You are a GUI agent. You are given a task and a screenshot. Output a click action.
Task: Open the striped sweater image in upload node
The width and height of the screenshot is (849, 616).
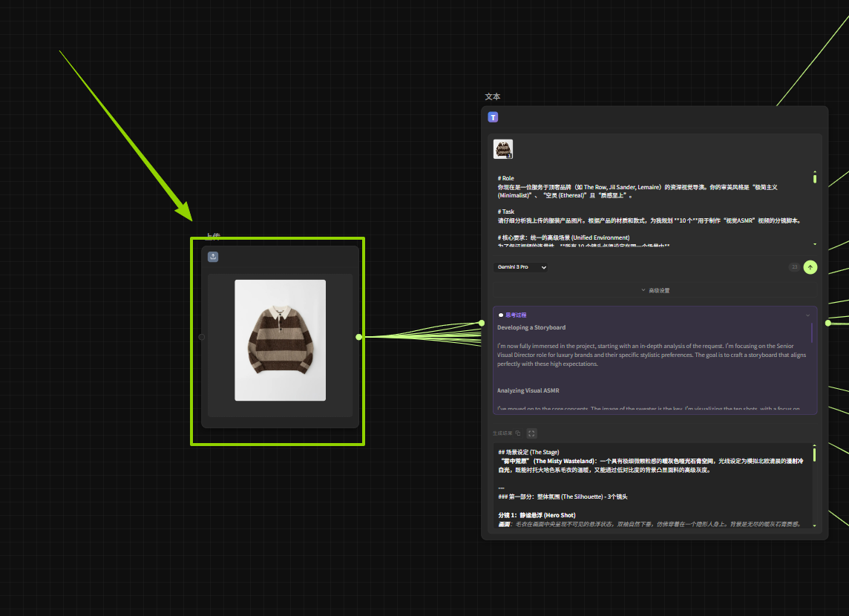point(280,340)
